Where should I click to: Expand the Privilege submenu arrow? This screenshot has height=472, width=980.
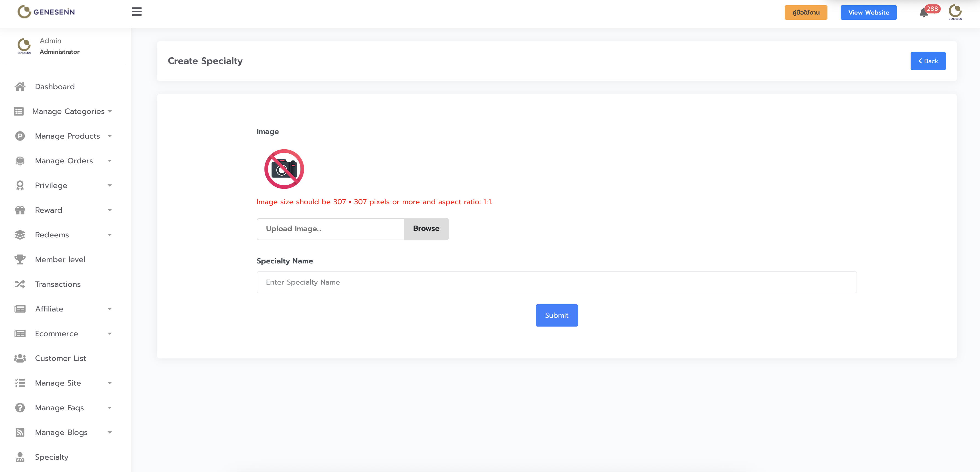pyautogui.click(x=109, y=186)
